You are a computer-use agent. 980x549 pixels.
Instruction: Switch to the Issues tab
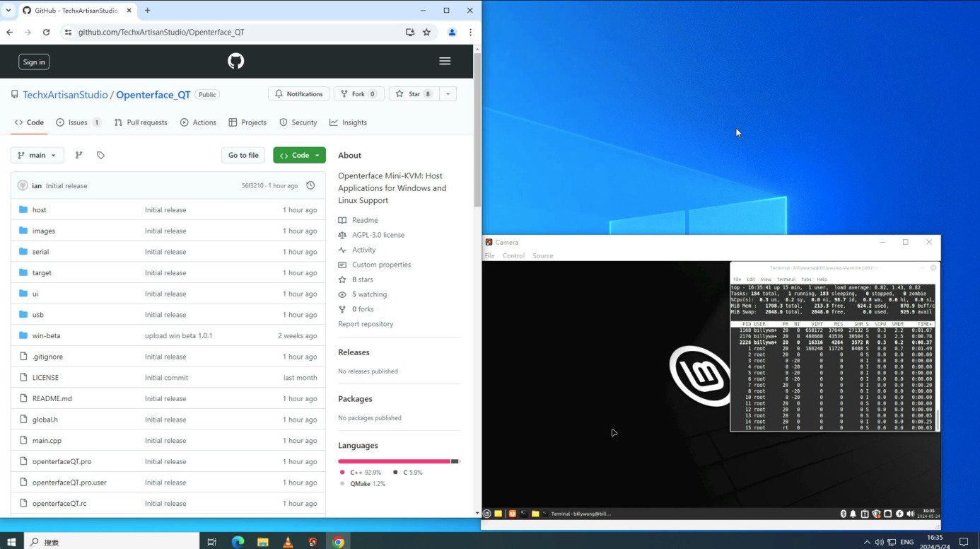(x=78, y=122)
